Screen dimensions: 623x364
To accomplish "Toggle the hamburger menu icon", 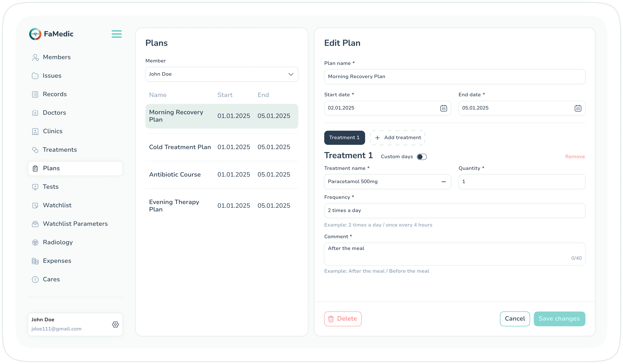I will click(x=116, y=34).
